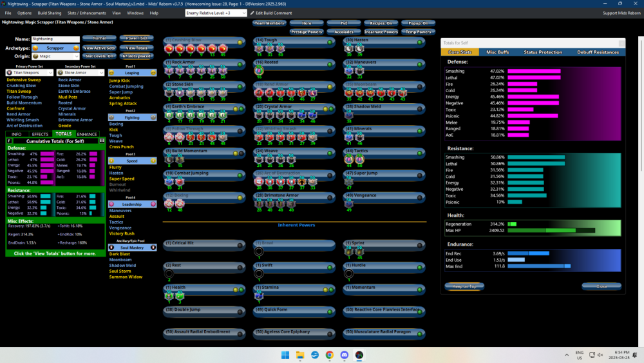
Task: Click Edit Build Comment
Action: click(x=271, y=13)
